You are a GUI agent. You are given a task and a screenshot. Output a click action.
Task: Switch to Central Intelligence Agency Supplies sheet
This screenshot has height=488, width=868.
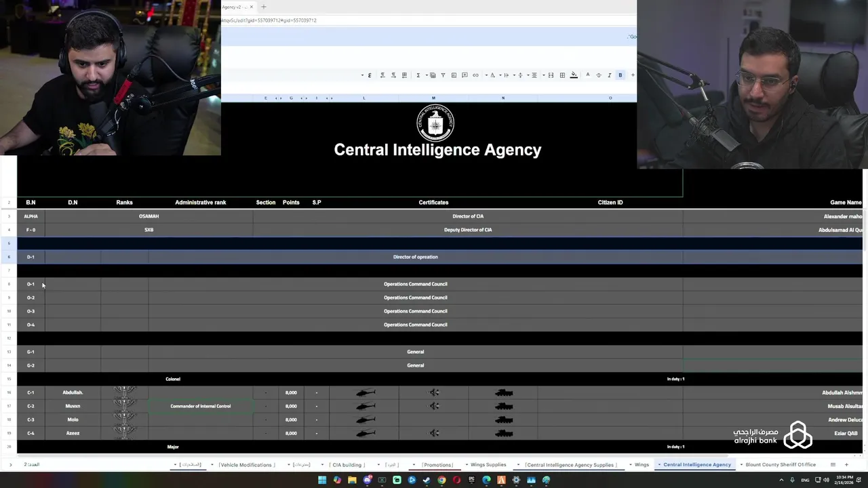570,465
